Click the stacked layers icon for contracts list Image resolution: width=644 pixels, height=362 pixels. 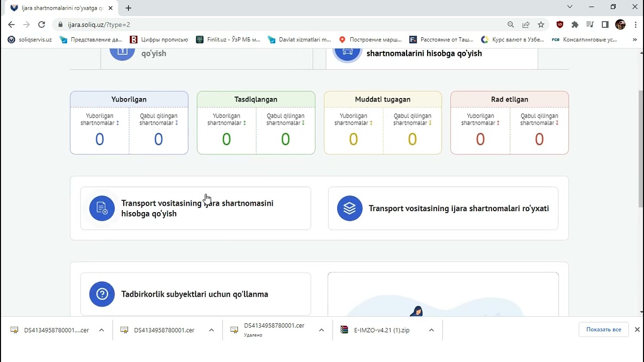(350, 208)
